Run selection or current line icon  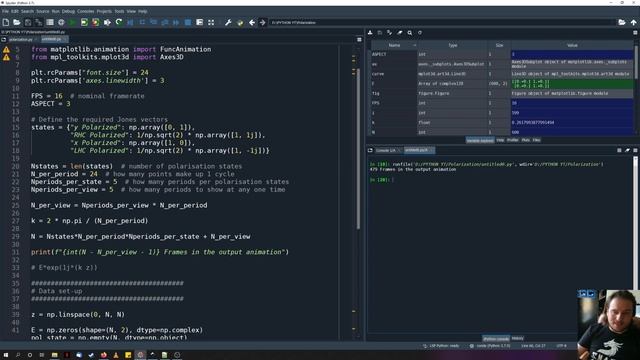(107, 22)
